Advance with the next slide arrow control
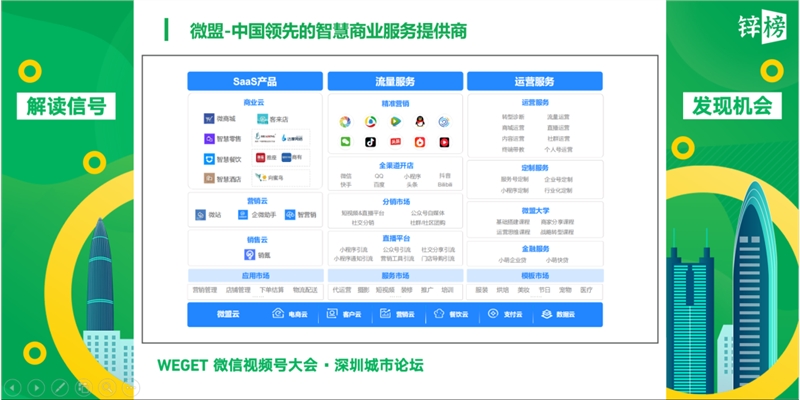 (36, 388)
